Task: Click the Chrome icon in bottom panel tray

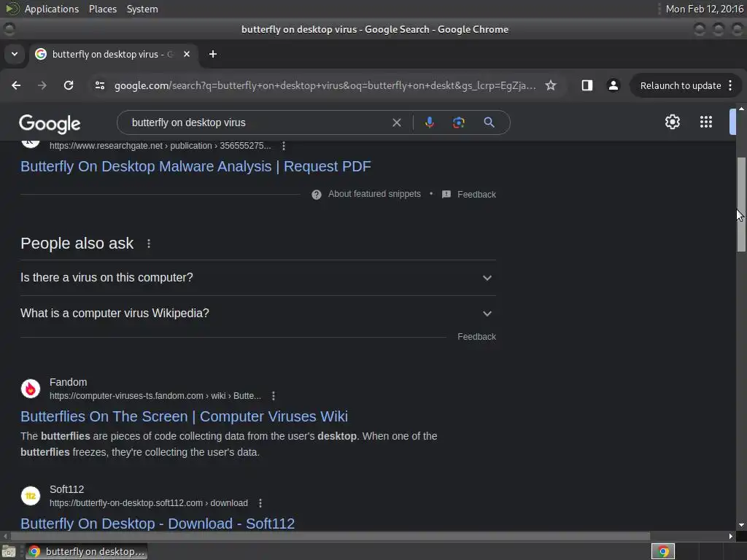Action: pyautogui.click(x=662, y=551)
